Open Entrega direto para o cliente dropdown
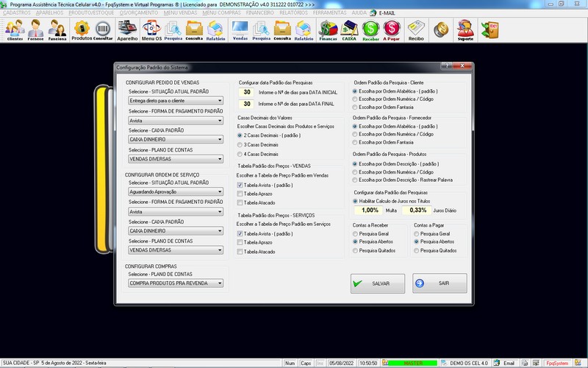 click(x=176, y=101)
